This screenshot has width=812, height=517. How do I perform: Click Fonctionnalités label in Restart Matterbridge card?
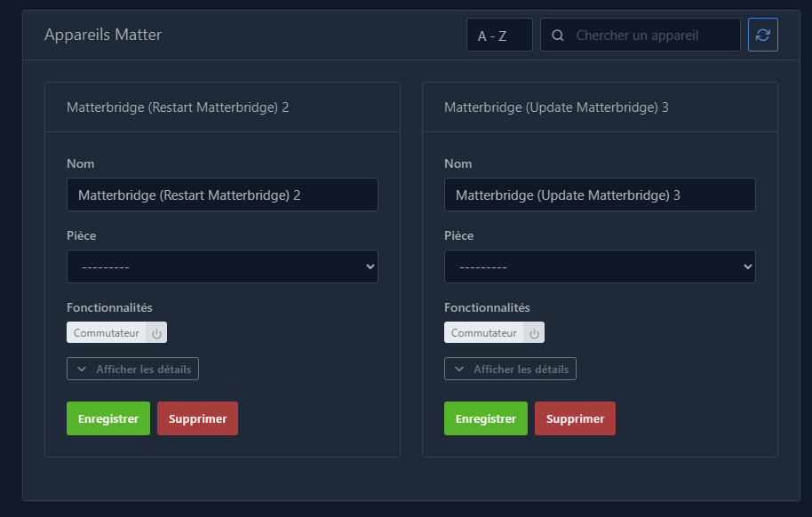point(109,307)
